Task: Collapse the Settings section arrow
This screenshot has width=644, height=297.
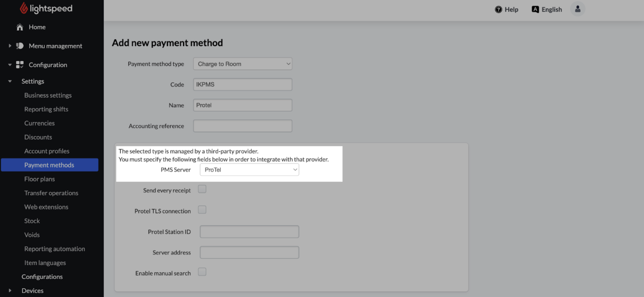Action: click(x=10, y=81)
